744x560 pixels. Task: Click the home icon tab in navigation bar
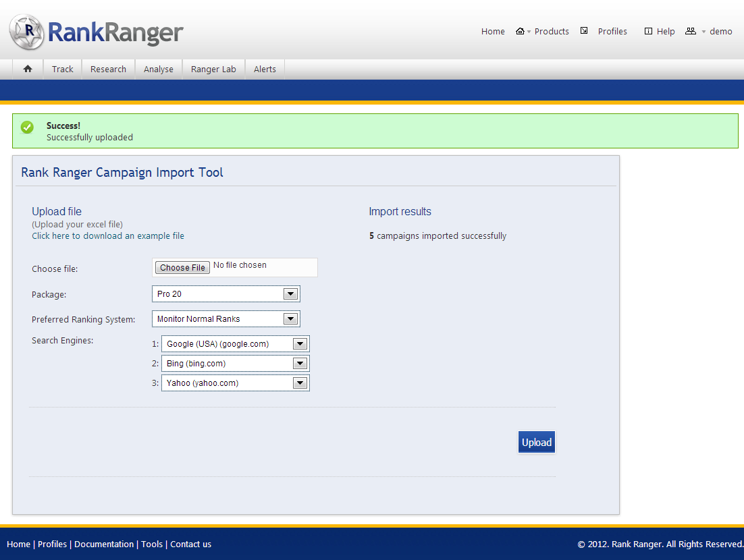coord(28,69)
